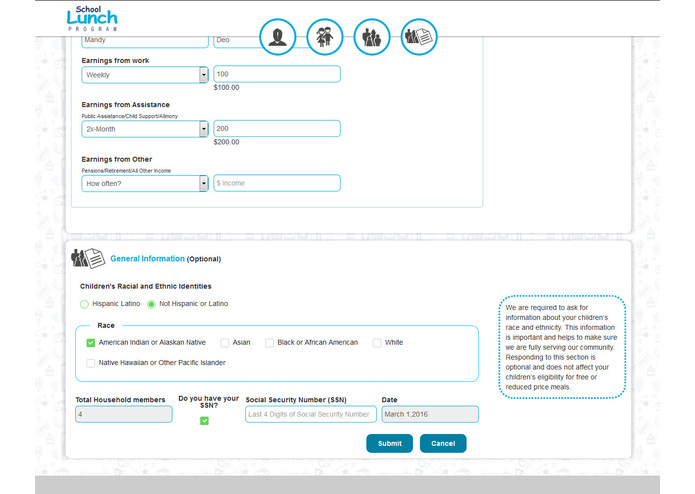Go to the family document step icon
The height and width of the screenshot is (494, 695).
point(419,37)
